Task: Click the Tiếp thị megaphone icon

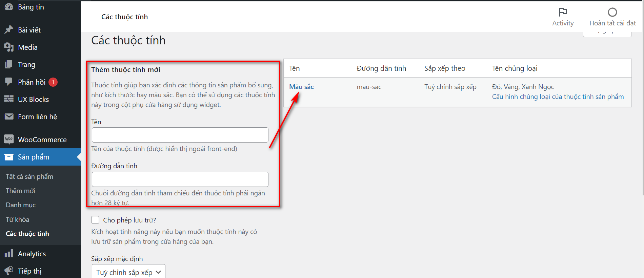Action: [x=9, y=271]
